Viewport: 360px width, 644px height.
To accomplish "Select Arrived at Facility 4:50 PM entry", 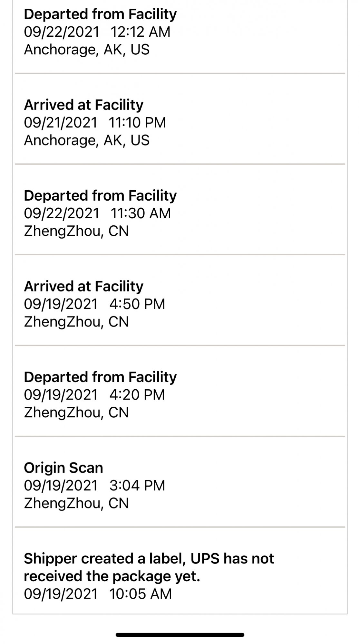I will click(180, 300).
